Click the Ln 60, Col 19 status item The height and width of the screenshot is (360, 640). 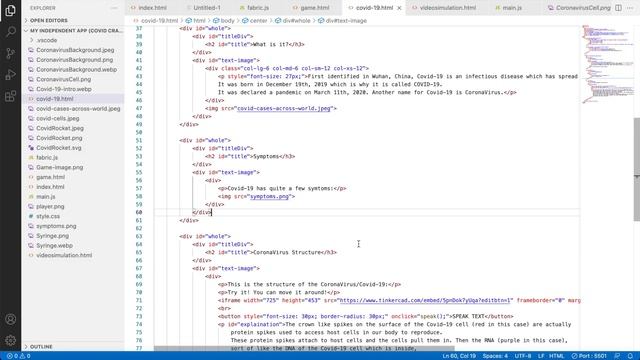pos(459,356)
